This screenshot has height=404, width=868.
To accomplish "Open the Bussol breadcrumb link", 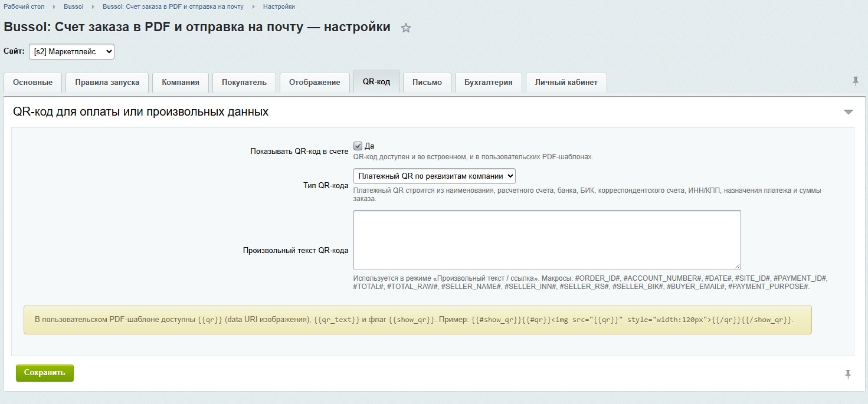I will coord(74,6).
